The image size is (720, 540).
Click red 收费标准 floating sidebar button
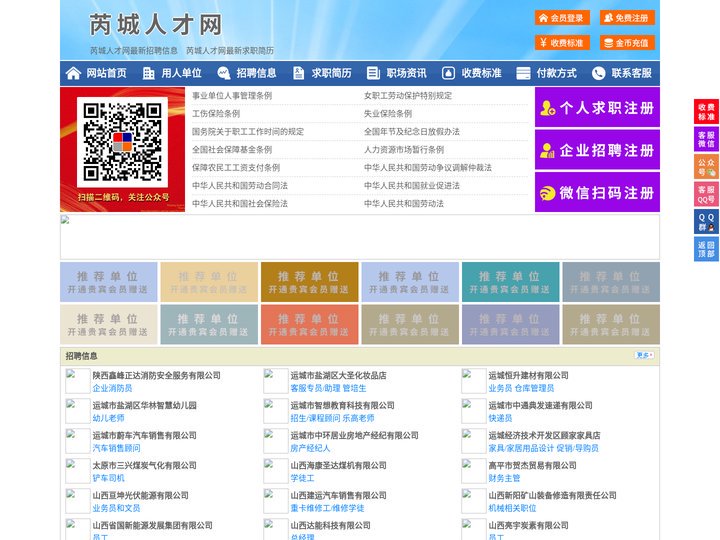tap(706, 112)
